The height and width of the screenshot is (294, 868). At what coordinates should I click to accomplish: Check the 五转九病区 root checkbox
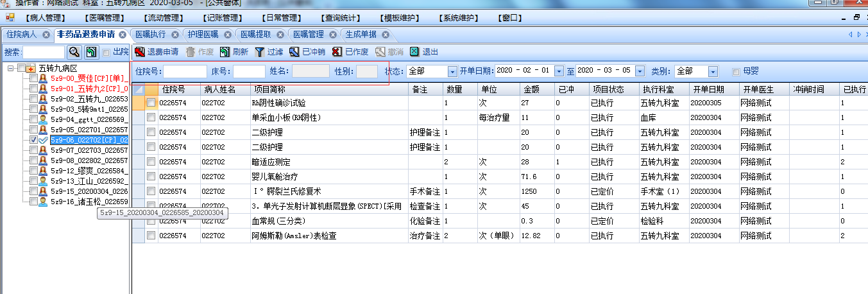coord(21,68)
